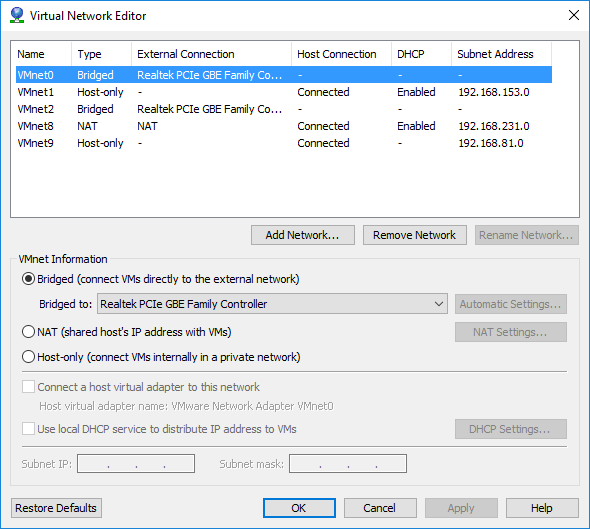Click the Host Connection column header
This screenshot has width=590, height=529.
[x=341, y=54]
